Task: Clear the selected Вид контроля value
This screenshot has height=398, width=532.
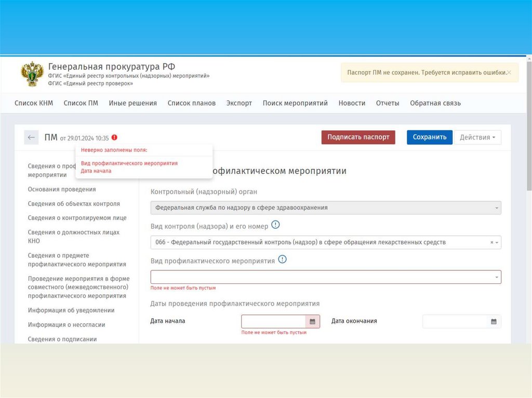Action: coord(491,242)
